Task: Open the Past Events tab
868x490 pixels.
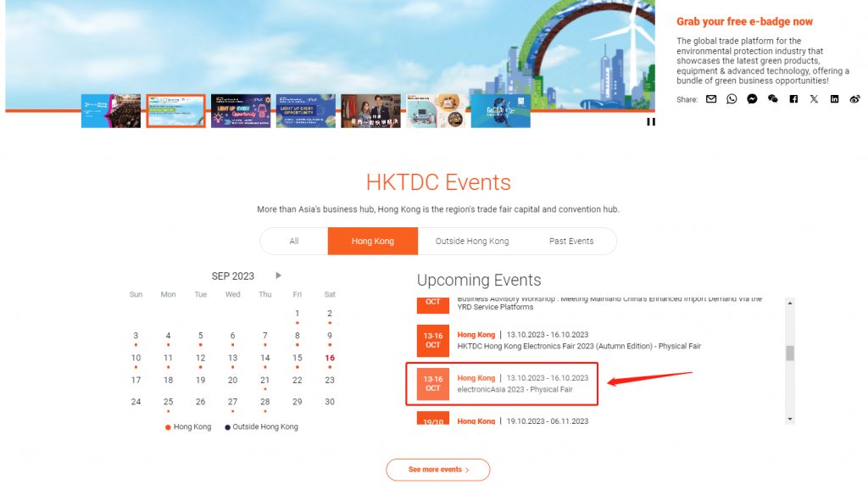Action: pos(571,242)
